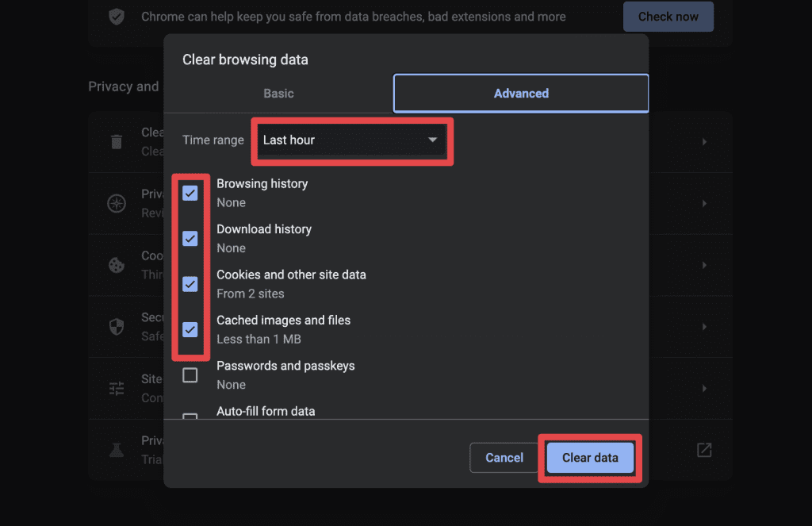Uncheck the Download history checkbox
Viewport: 812px width, 526px height.
click(190, 238)
